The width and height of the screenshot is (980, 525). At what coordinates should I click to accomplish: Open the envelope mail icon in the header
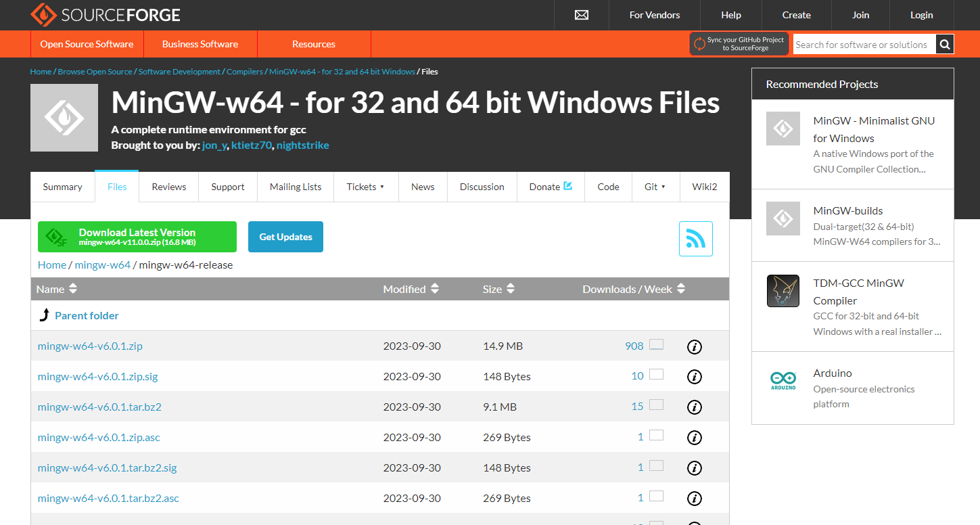pos(580,15)
